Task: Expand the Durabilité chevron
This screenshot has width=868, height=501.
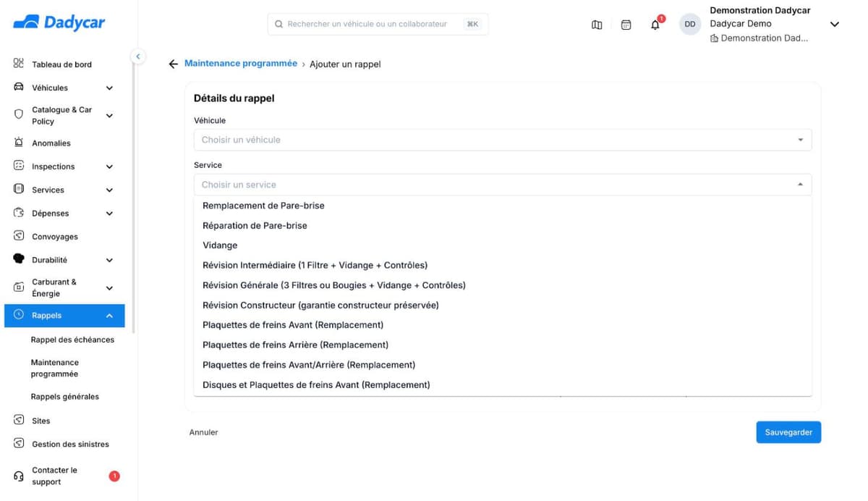Action: coord(109,260)
